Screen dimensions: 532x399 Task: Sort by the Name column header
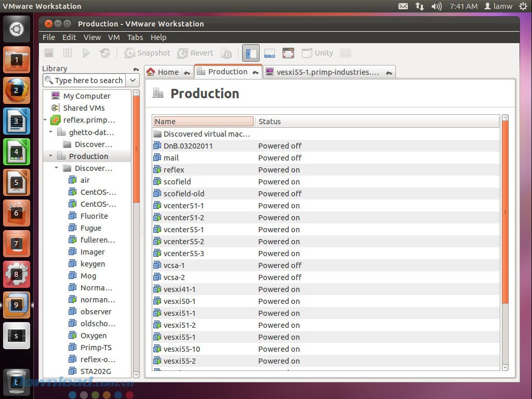(203, 121)
